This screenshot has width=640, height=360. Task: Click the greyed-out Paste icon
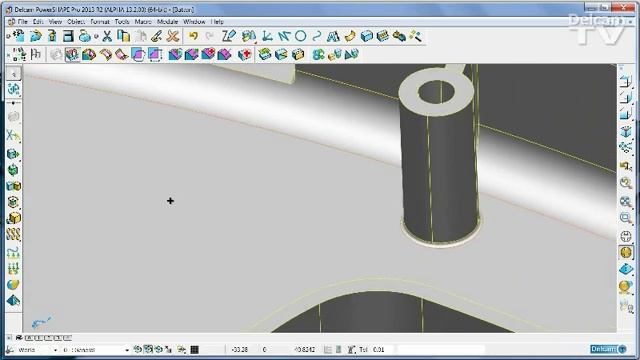[x=140, y=36]
